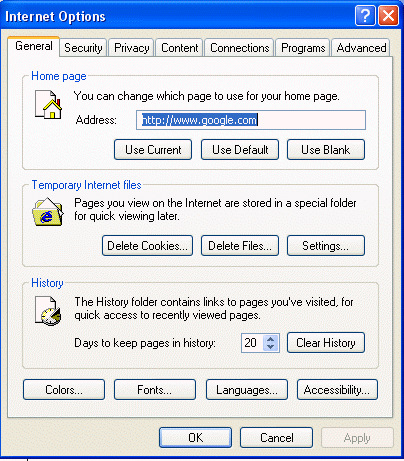
Task: Decrease days in history with down arrow
Action: tap(270, 347)
